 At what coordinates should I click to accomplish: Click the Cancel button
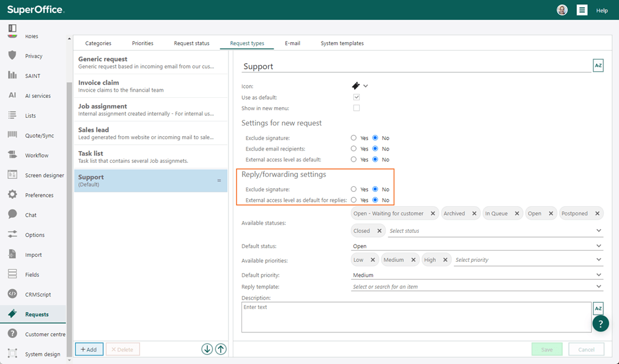coord(586,349)
